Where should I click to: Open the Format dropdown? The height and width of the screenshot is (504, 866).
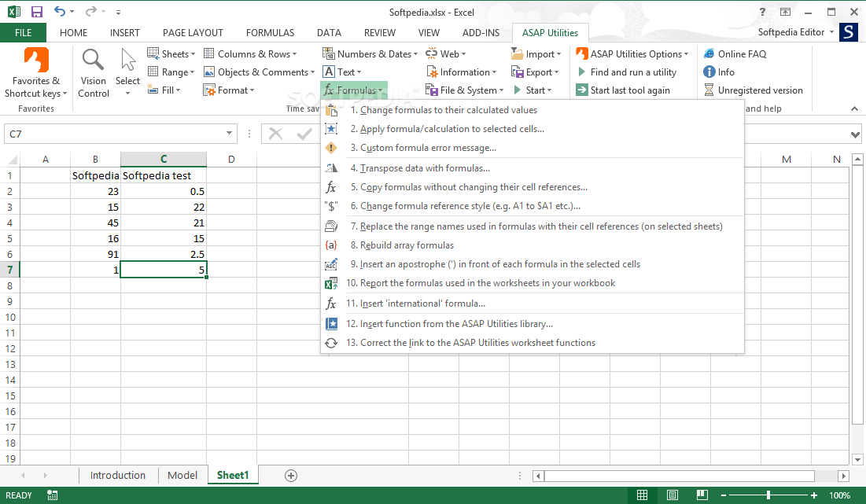coord(229,90)
